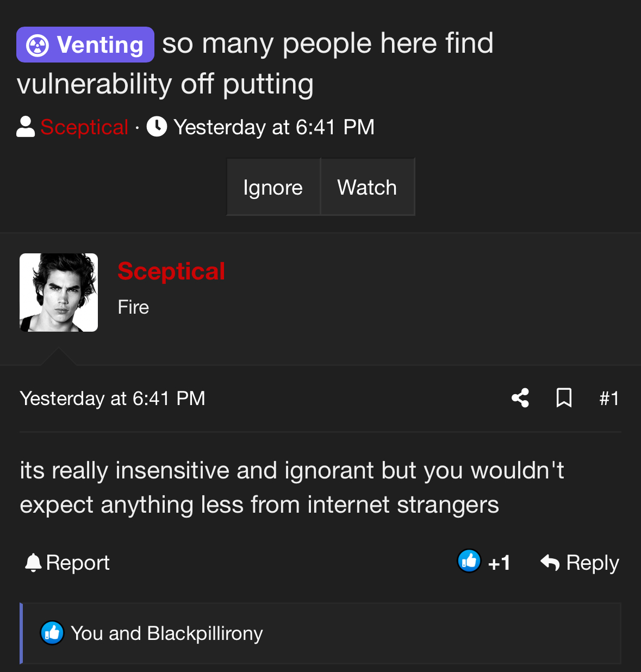The height and width of the screenshot is (672, 641).
Task: Click the person icon beside author name
Action: coord(26,127)
